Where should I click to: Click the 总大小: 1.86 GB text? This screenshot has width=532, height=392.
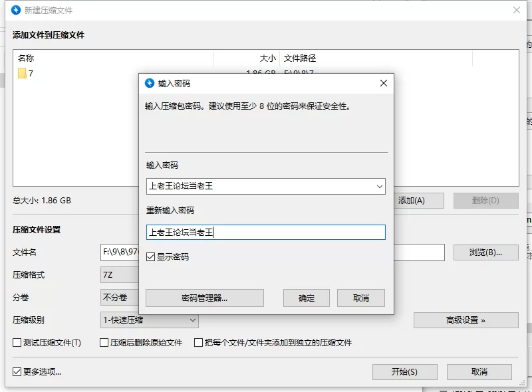[x=42, y=201]
